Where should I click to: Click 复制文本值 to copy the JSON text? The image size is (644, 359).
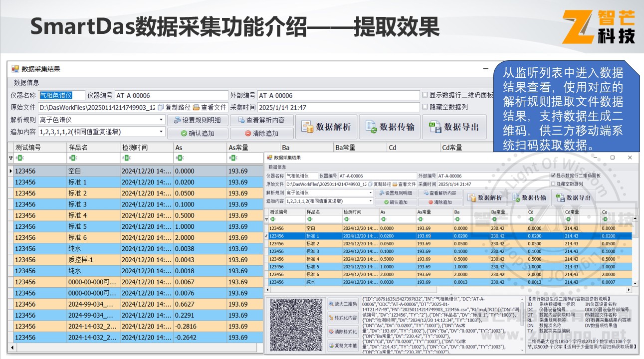(343, 346)
